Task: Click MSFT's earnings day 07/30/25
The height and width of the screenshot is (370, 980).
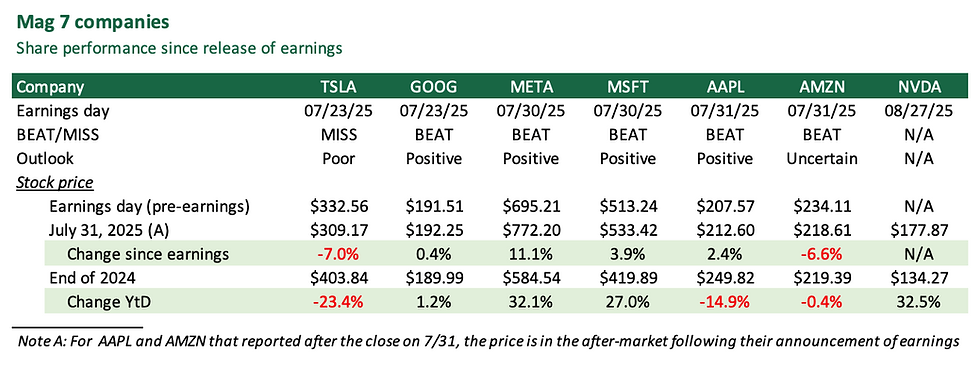Action: [628, 111]
